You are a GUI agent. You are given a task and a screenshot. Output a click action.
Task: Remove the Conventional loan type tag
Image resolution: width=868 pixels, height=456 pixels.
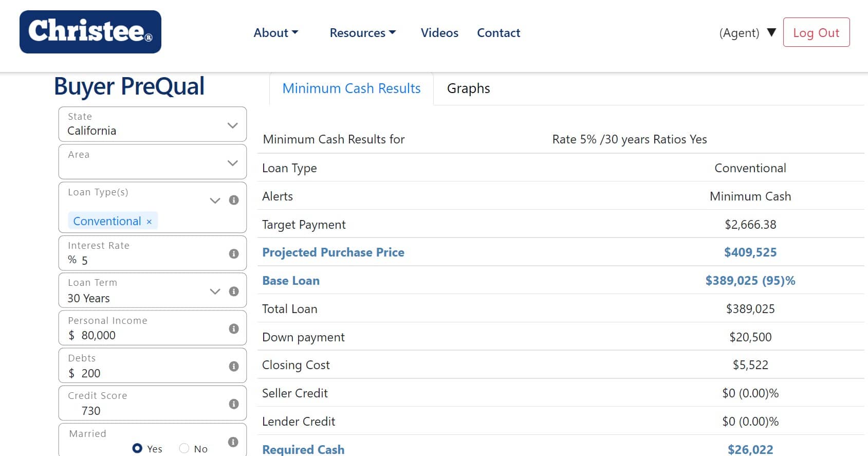[149, 222]
